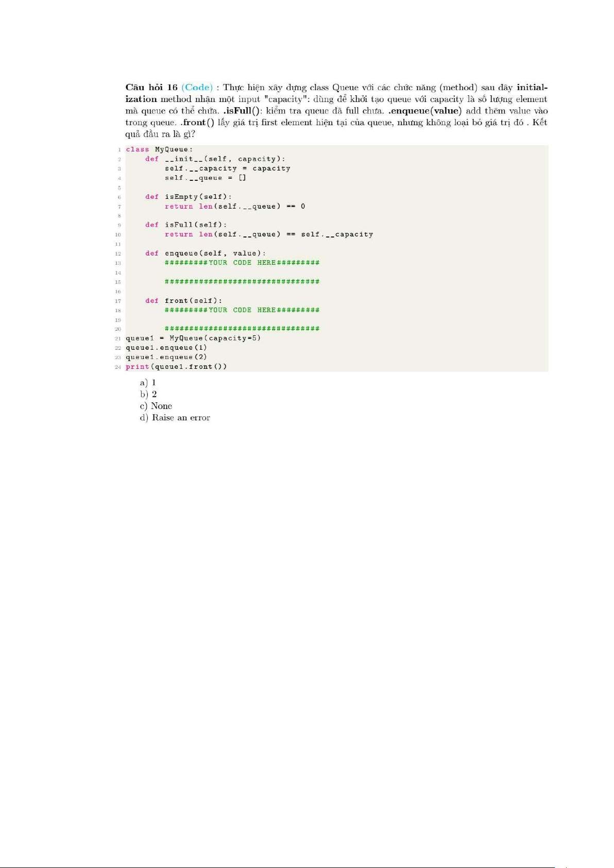The width and height of the screenshot is (614, 868).
Task: Select answer option 'c) None'
Action: tap(156, 406)
